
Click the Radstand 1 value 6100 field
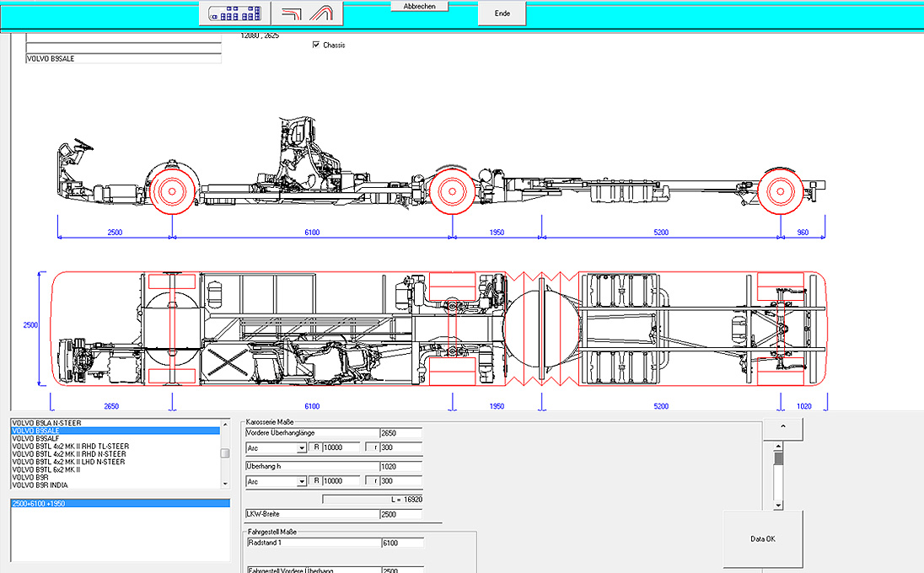[402, 543]
